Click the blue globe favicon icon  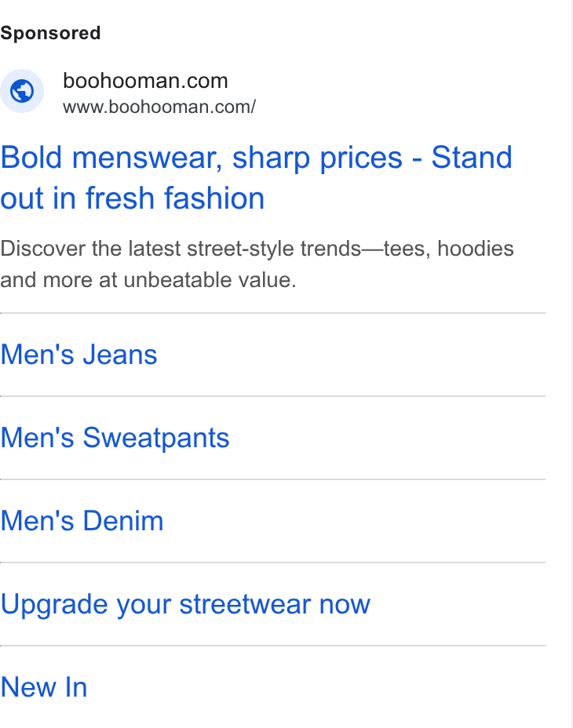pos(22,91)
